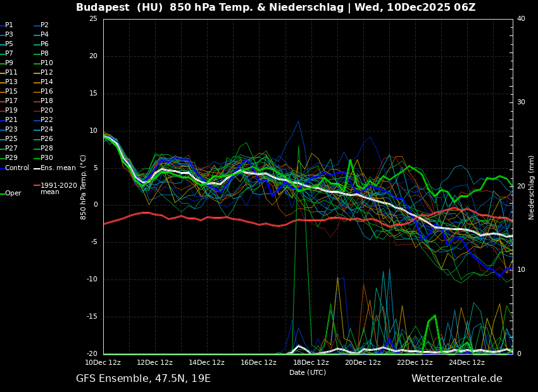Select the 18Dec 12z date tick label
This screenshot has width=538, height=392.
pos(311,363)
